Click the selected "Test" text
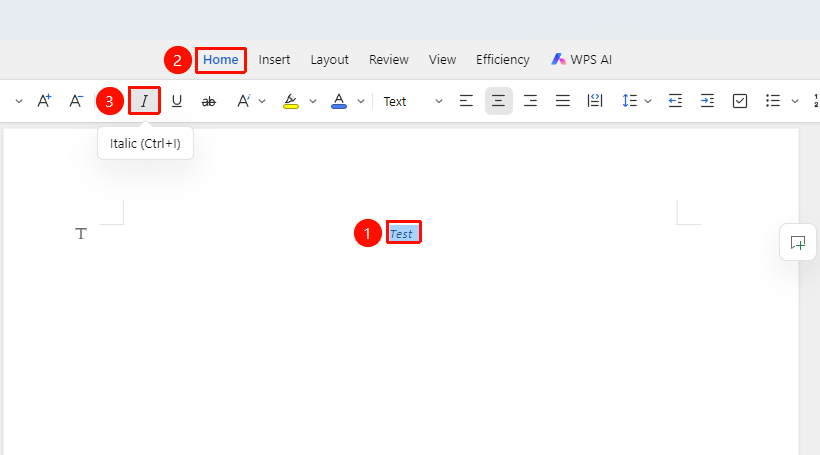Screen dimensions: 820x455 click(x=402, y=234)
